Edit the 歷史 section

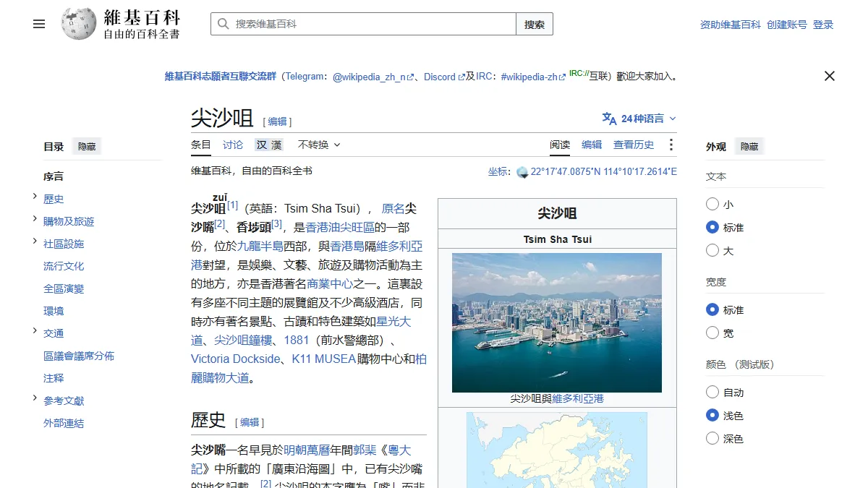pyautogui.click(x=250, y=422)
